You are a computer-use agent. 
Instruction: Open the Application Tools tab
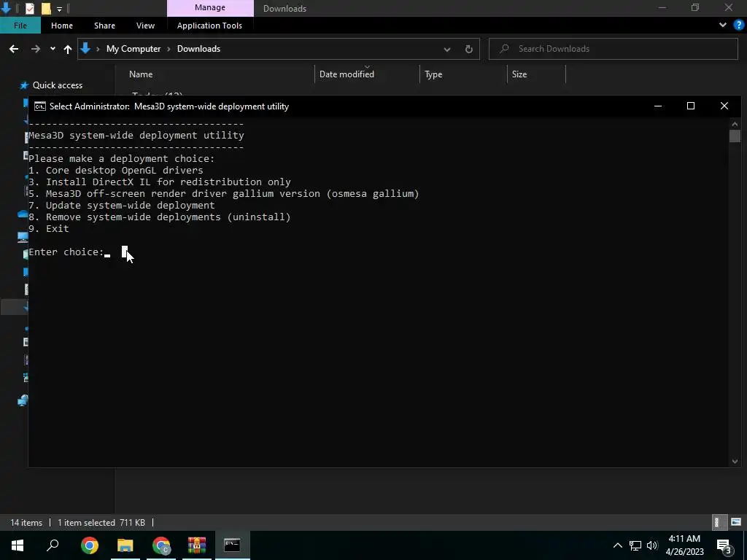coord(209,26)
